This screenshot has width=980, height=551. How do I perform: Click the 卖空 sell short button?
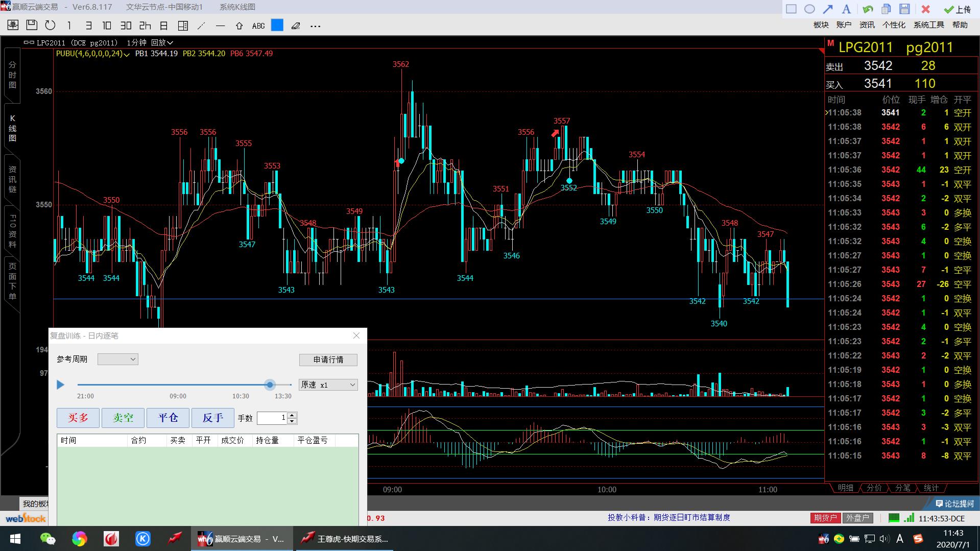123,418
